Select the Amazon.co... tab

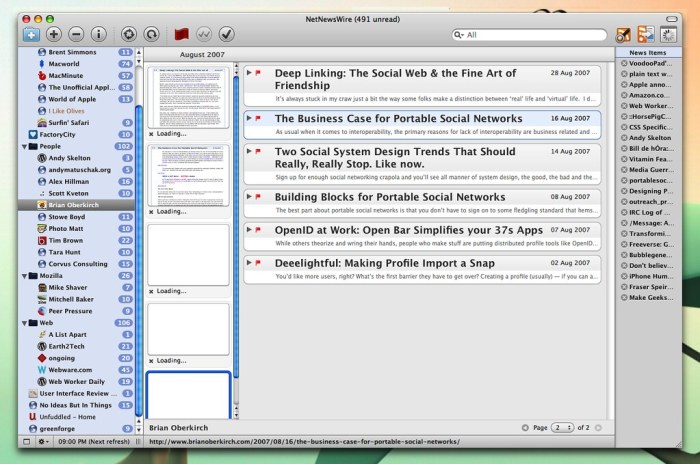coord(650,95)
